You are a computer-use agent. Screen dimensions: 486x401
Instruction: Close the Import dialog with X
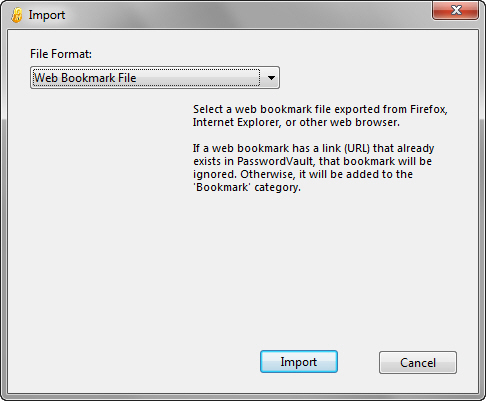click(x=456, y=10)
